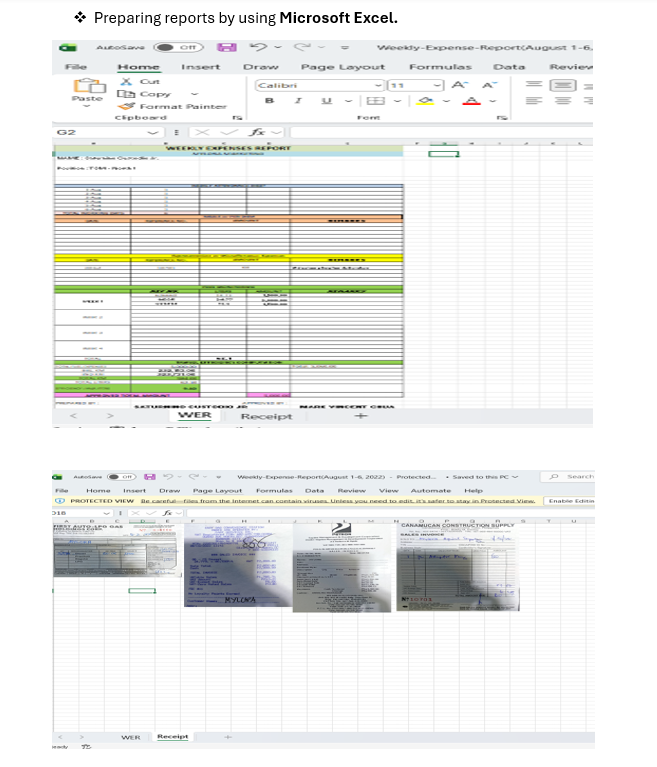The image size is (657, 767).
Task: Apply Italic formatting in Font group
Action: [x=298, y=100]
